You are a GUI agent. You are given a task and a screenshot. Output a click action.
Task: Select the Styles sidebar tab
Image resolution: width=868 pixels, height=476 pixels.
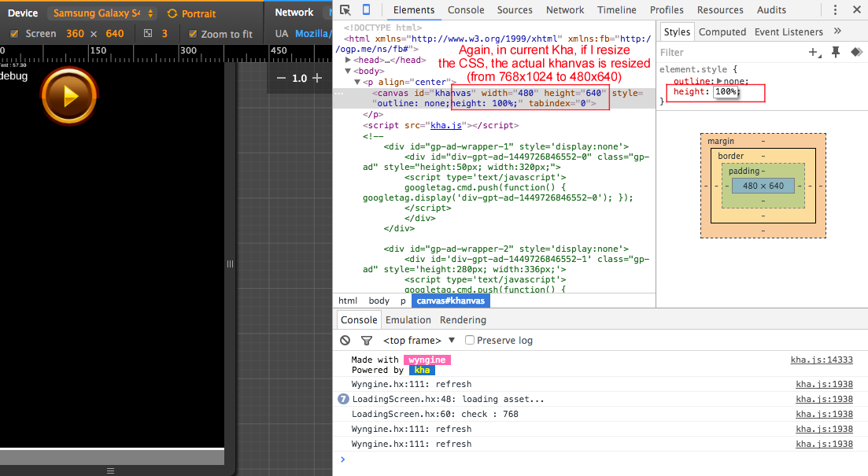pyautogui.click(x=677, y=31)
